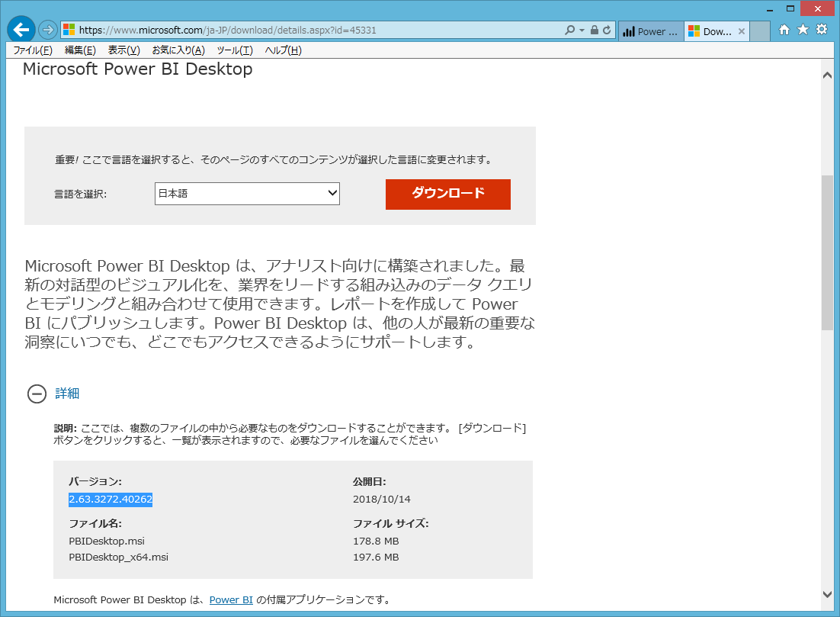This screenshot has height=617, width=840.
Task: Click the Microsoft Power BI Desktop page heading
Action: pos(138,69)
